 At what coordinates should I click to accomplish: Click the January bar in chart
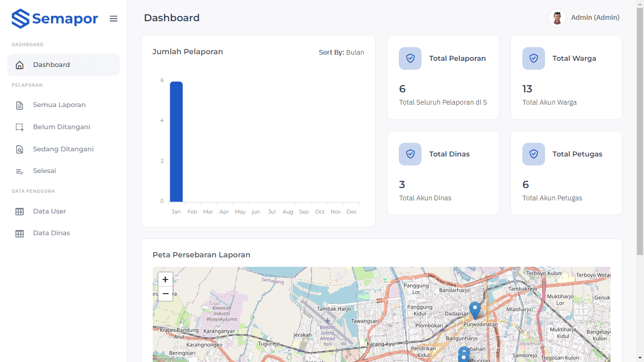tap(176, 142)
